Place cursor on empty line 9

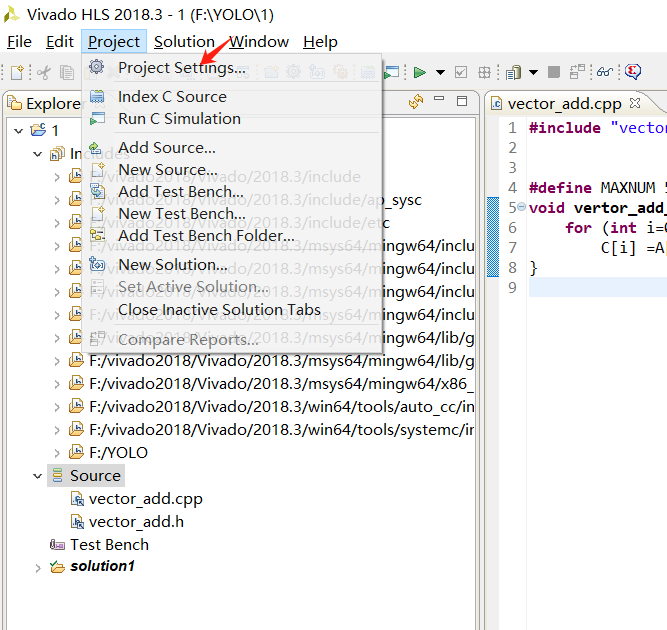598,288
